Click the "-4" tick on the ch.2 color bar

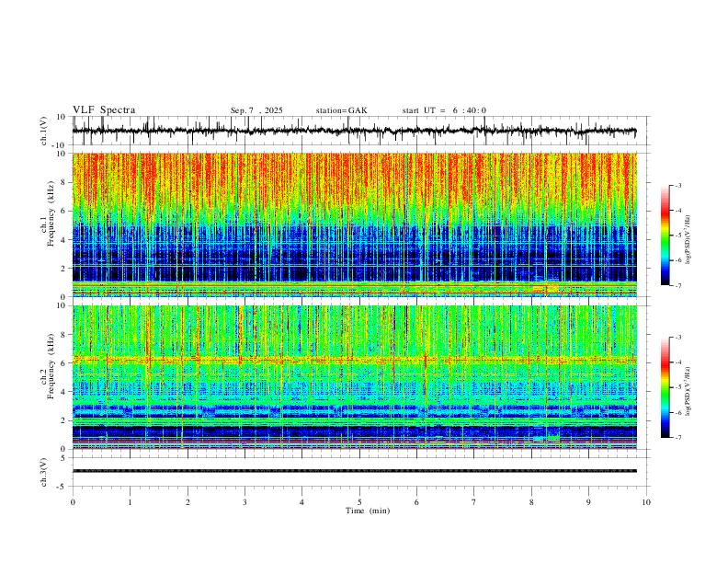677,362
